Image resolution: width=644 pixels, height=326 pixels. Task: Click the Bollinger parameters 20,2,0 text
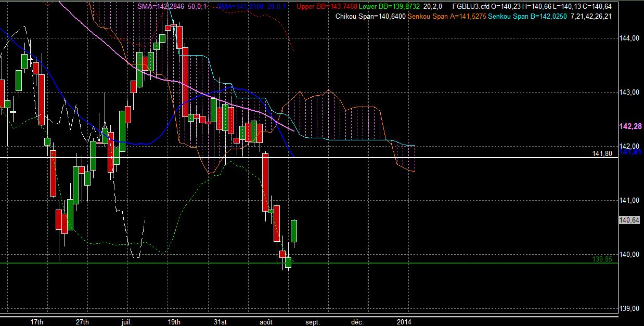(x=433, y=7)
